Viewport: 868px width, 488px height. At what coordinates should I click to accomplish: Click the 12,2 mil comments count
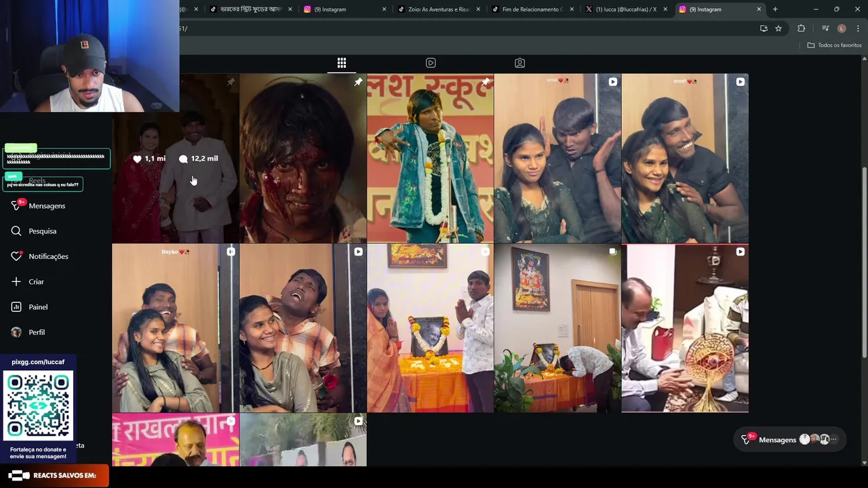click(199, 159)
